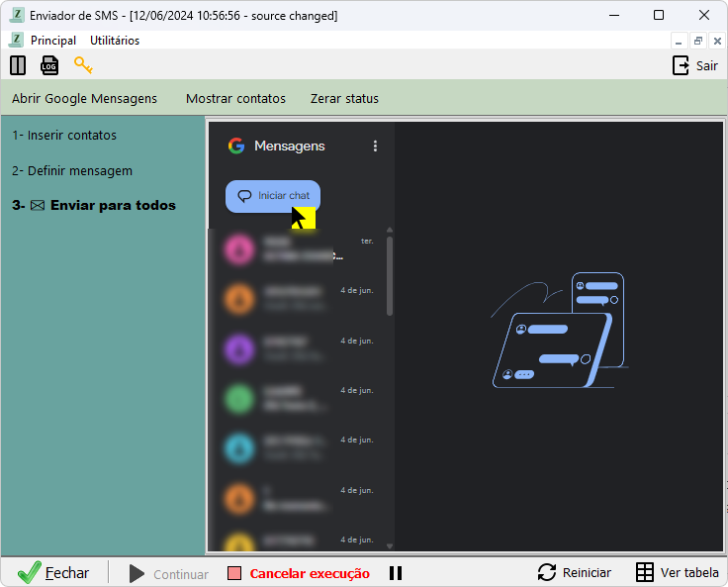Minimize the Enviador de SMS window
Screen dimensions: 728x587
(614, 15)
